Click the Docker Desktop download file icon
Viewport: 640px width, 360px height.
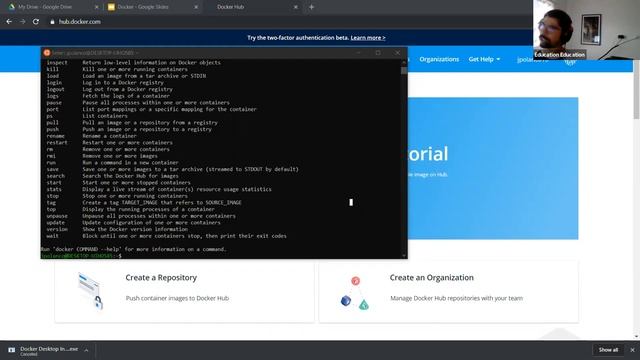click(11, 350)
